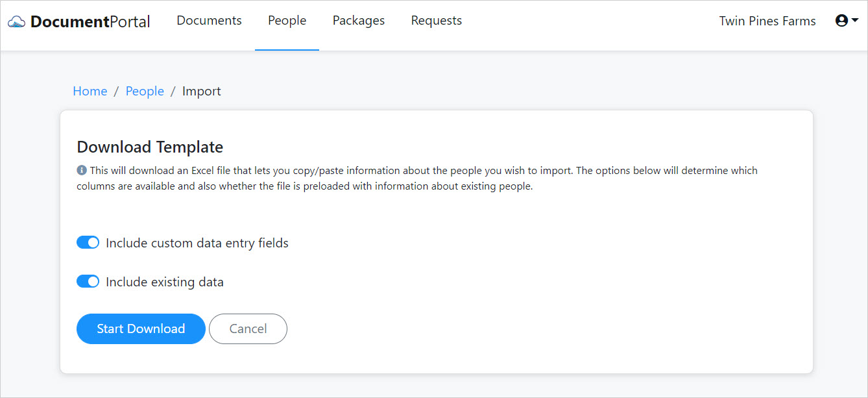Image resolution: width=868 pixels, height=398 pixels.
Task: Select the Packages navigation item
Action: (x=358, y=20)
